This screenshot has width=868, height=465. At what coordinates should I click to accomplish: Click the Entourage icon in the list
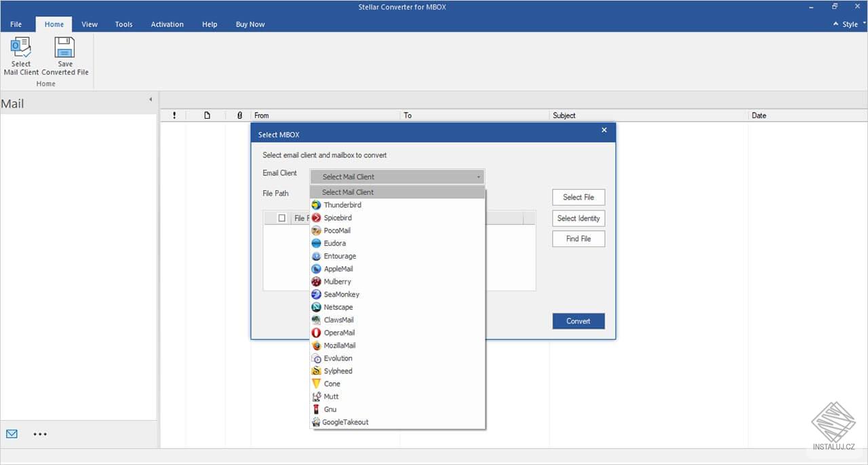(316, 256)
